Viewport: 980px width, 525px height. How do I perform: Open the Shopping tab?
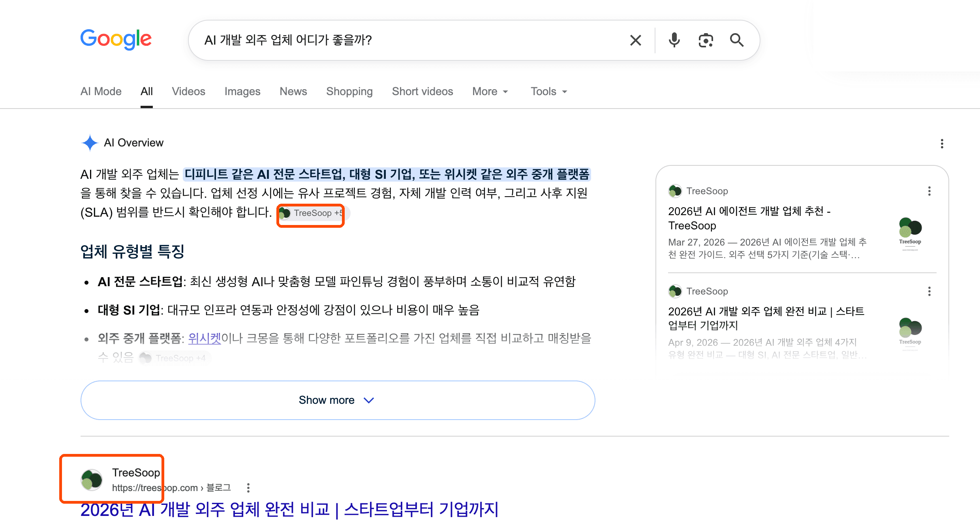(x=349, y=92)
